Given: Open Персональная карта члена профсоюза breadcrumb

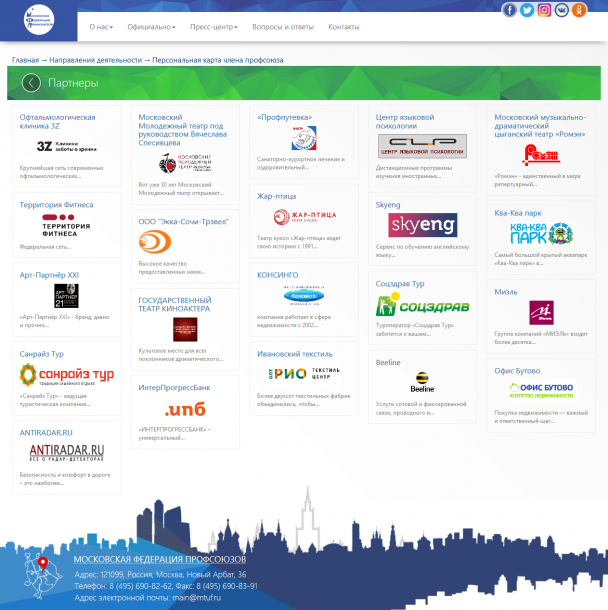Looking at the screenshot, I should pyautogui.click(x=218, y=60).
